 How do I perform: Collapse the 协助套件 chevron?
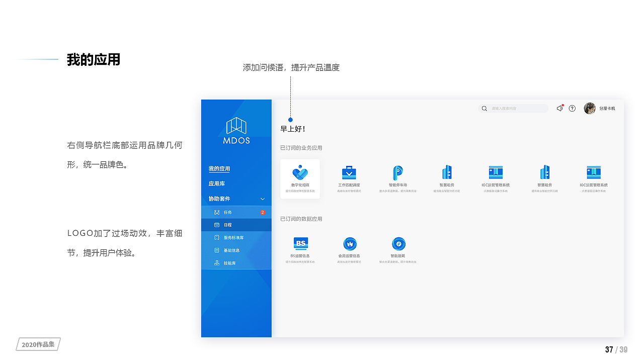(263, 199)
